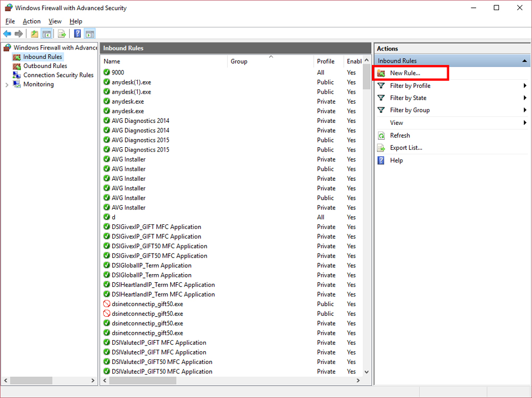
Task: Open the Filter by Profile submenu arrow
Action: tap(525, 86)
